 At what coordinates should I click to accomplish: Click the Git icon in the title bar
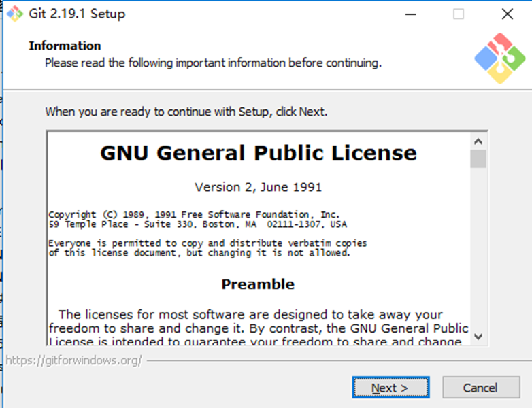pyautogui.click(x=15, y=14)
